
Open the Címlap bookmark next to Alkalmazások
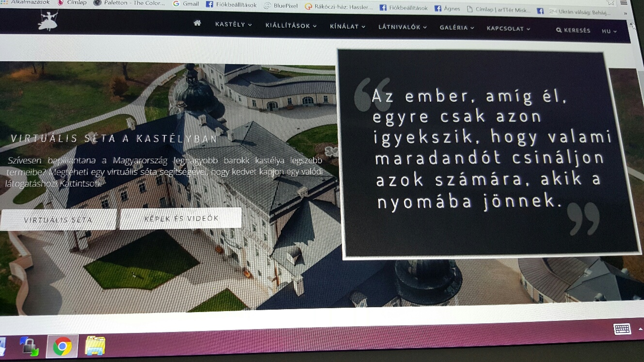(x=71, y=2)
